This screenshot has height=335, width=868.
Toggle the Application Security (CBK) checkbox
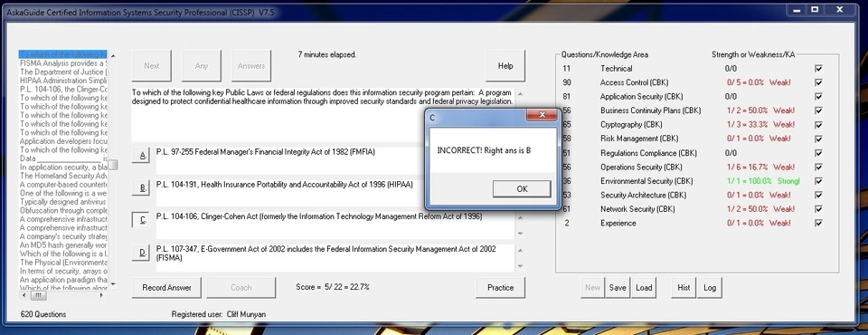point(818,97)
